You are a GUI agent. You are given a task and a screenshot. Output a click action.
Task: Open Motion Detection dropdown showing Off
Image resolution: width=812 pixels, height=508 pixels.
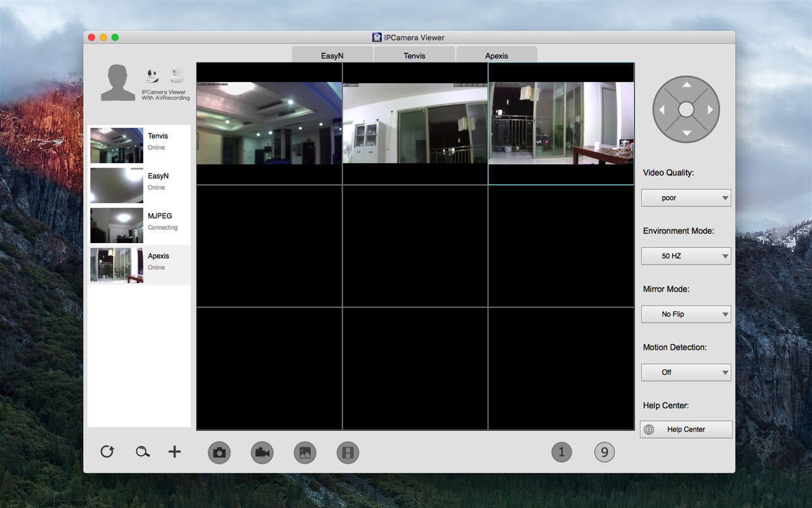[x=686, y=372]
